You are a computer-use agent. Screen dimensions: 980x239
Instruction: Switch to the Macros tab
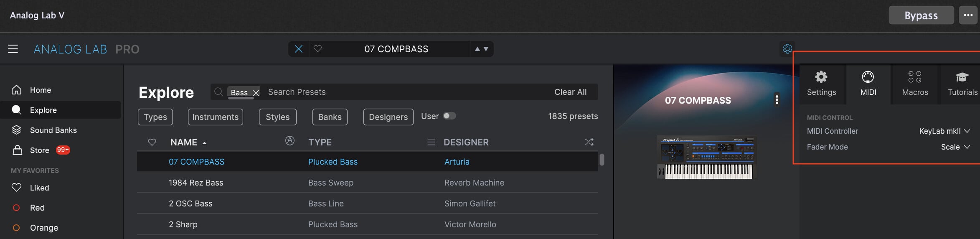click(x=915, y=84)
